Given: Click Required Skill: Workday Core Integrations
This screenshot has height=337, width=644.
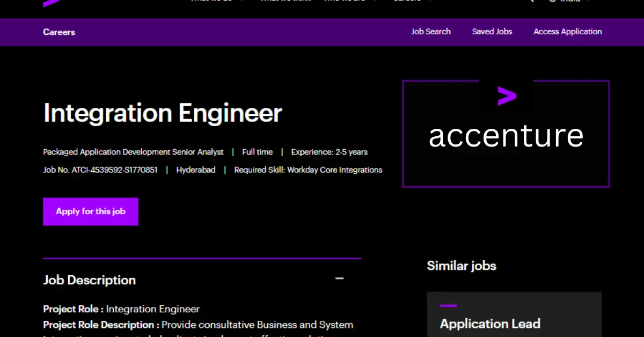Looking at the screenshot, I should pyautogui.click(x=309, y=170).
